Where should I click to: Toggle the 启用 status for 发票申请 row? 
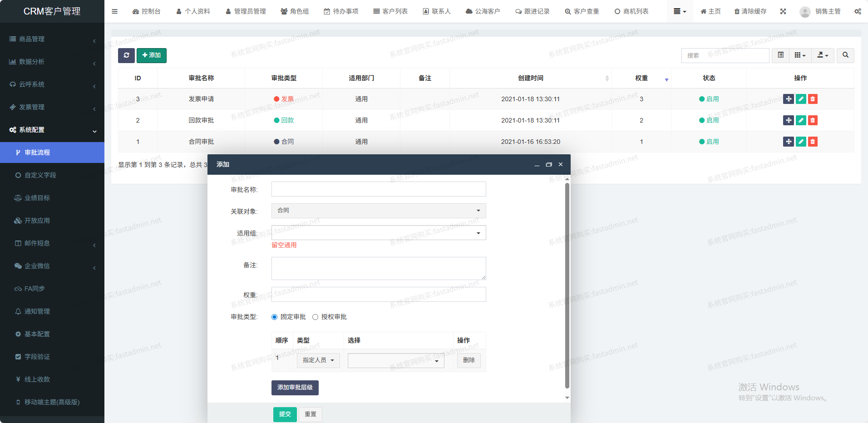click(x=709, y=99)
